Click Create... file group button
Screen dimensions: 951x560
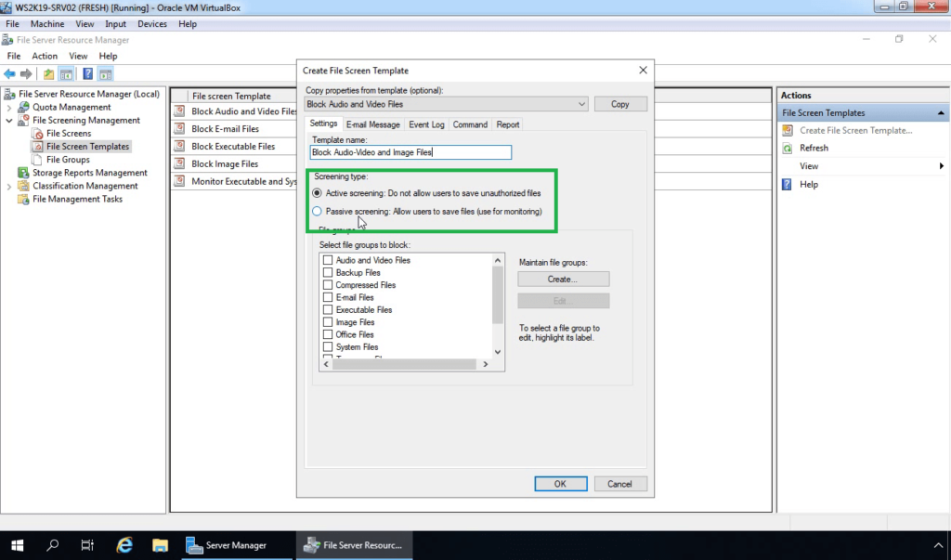pos(564,280)
